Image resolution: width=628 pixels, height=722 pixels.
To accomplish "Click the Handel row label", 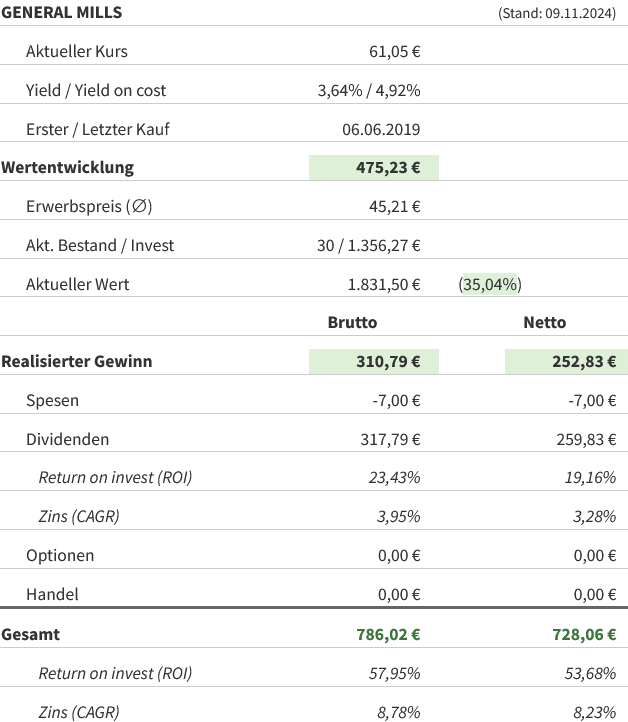I will pos(52,594).
